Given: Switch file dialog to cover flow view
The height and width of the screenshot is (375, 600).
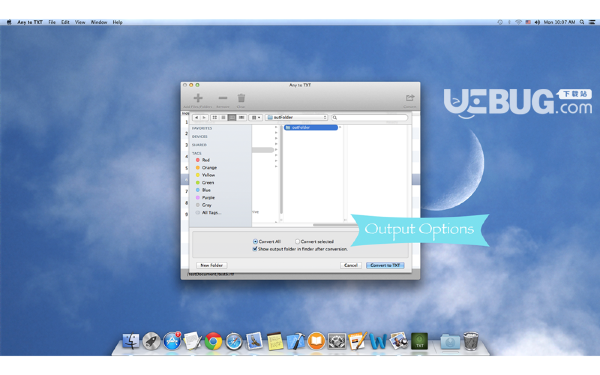Looking at the screenshot, I should [x=241, y=117].
